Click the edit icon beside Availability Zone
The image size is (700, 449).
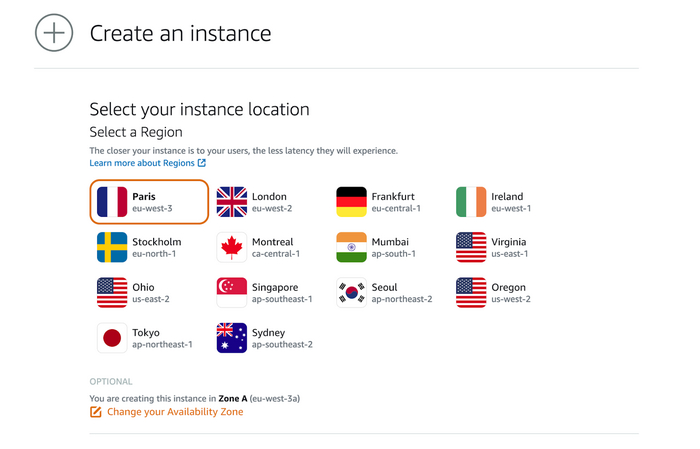click(x=96, y=412)
